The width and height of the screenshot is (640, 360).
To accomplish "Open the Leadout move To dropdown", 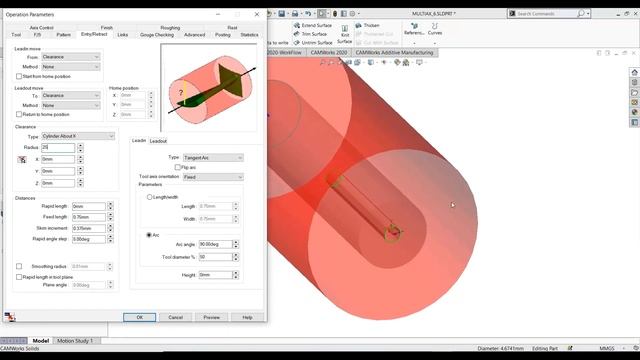I will coord(71,96).
